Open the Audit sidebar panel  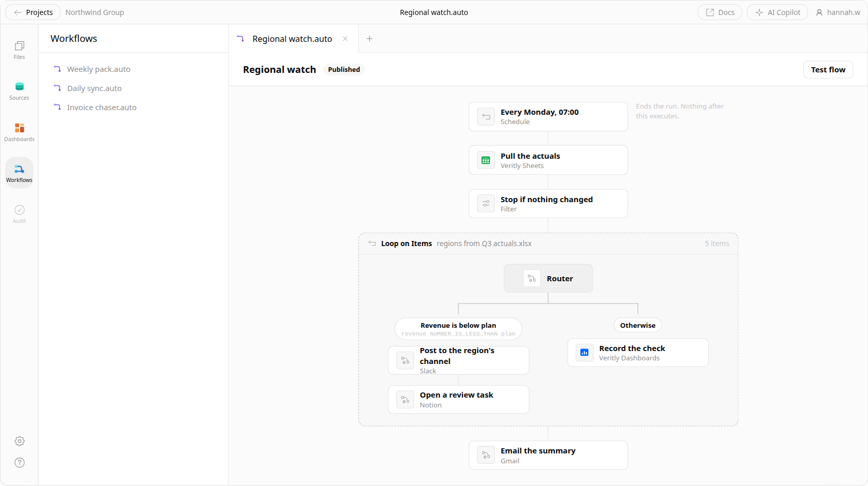(x=19, y=214)
